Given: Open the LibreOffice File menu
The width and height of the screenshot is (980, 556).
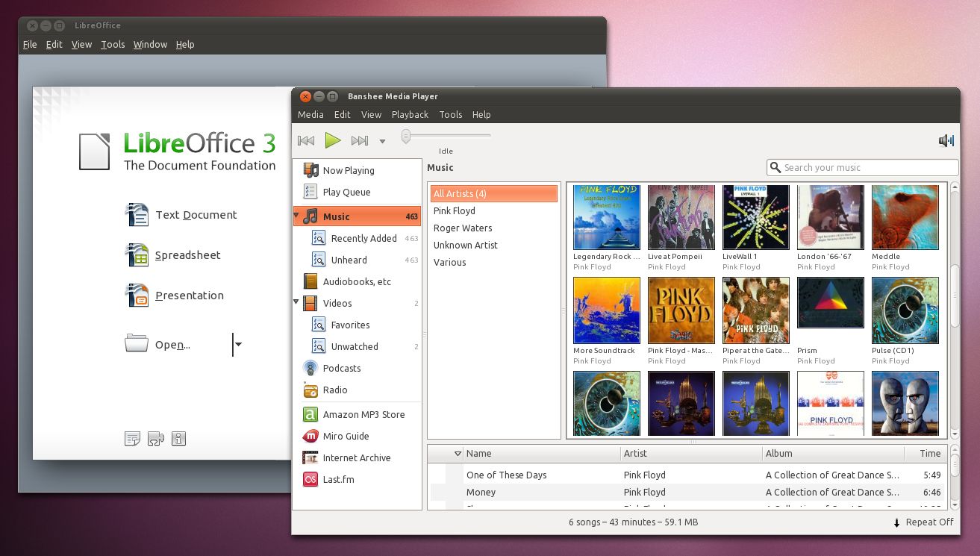Looking at the screenshot, I should [30, 45].
